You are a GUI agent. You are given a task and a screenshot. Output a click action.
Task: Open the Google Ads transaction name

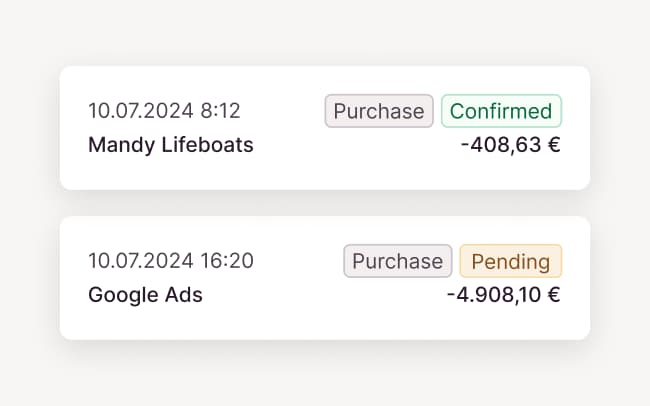coord(145,295)
